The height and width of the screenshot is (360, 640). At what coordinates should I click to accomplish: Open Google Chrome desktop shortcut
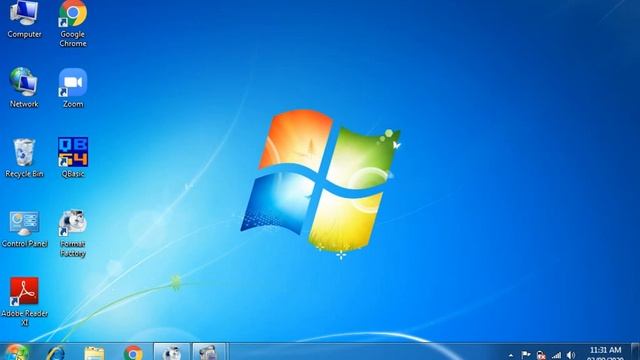click(73, 22)
